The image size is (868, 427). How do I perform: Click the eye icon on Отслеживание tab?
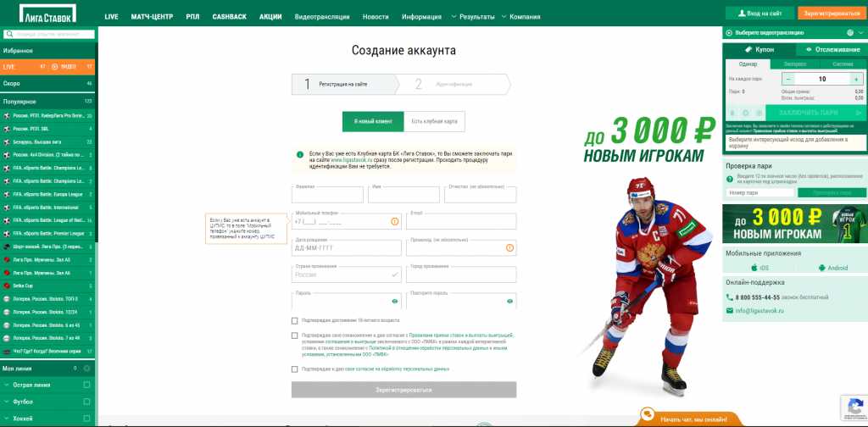[809, 49]
